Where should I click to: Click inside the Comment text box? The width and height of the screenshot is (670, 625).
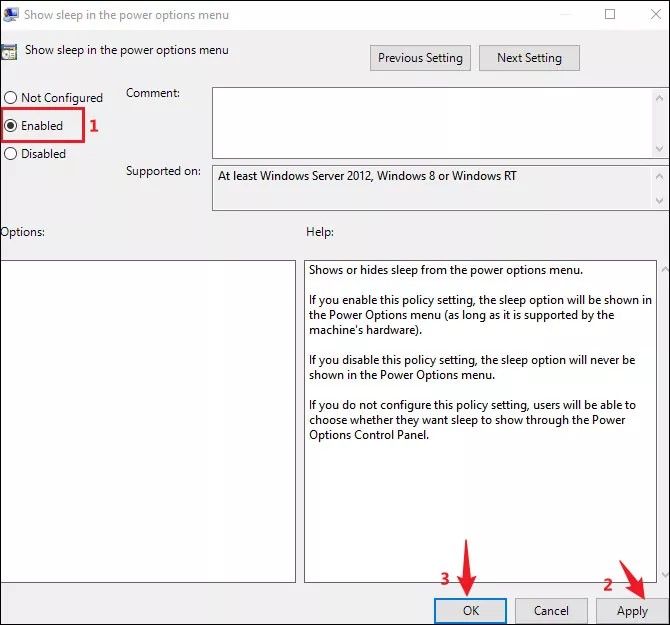pos(432,123)
